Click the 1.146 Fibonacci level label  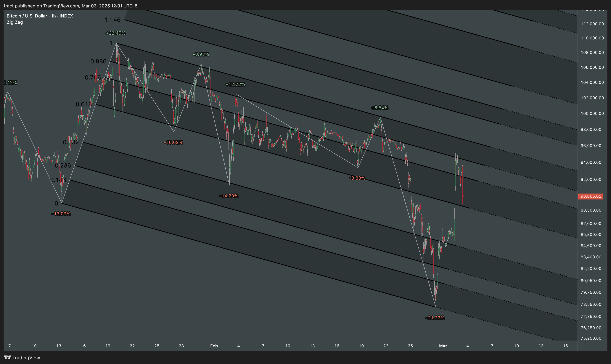(112, 20)
